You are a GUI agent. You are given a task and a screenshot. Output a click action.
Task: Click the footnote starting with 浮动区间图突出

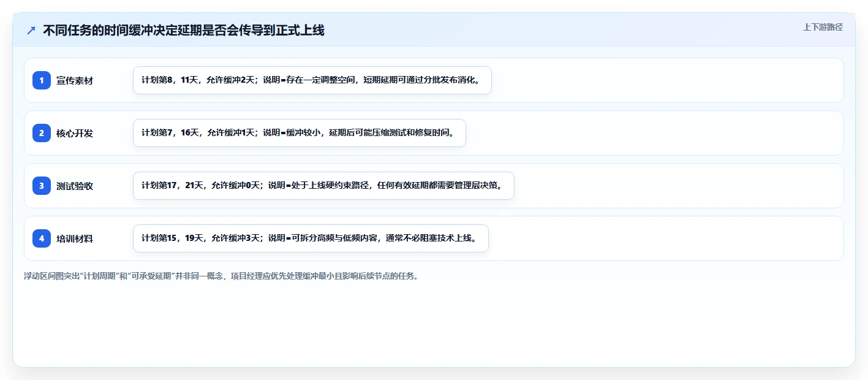click(x=221, y=276)
